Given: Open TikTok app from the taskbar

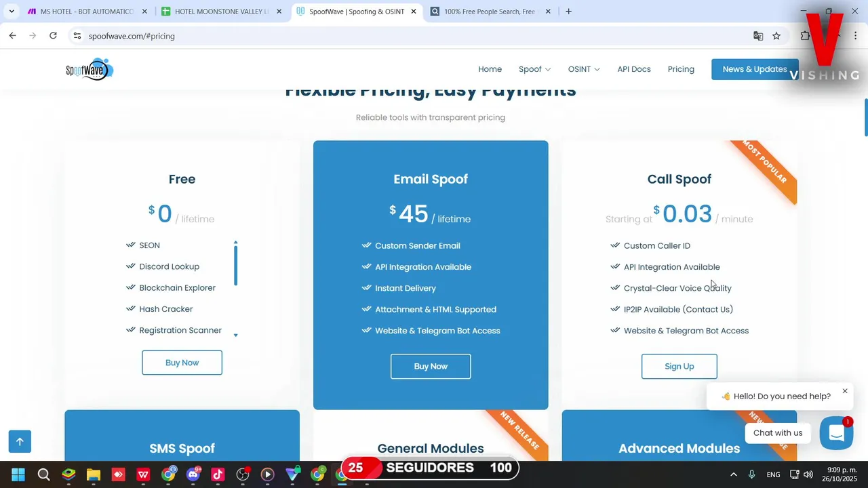Looking at the screenshot, I should point(218,474).
